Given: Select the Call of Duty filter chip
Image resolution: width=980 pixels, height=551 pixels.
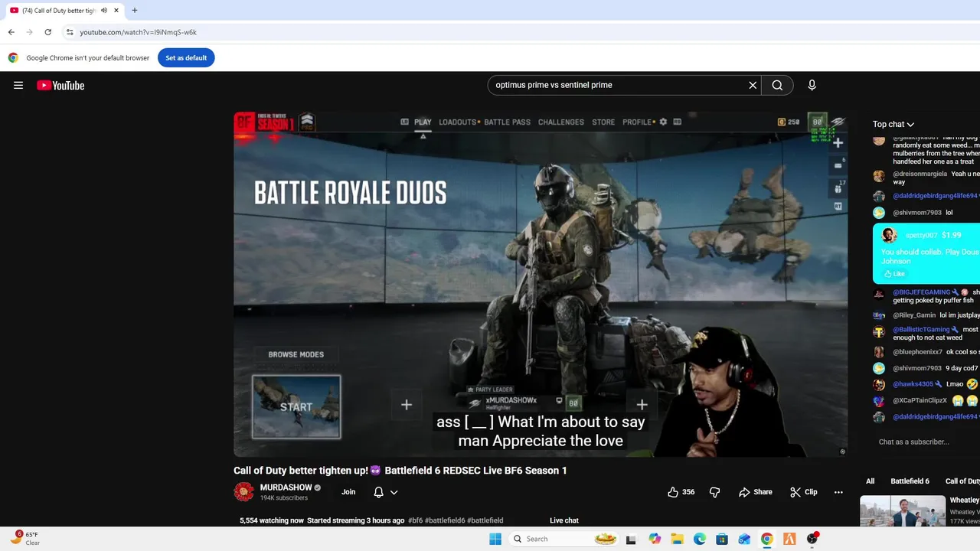Looking at the screenshot, I should click(962, 481).
